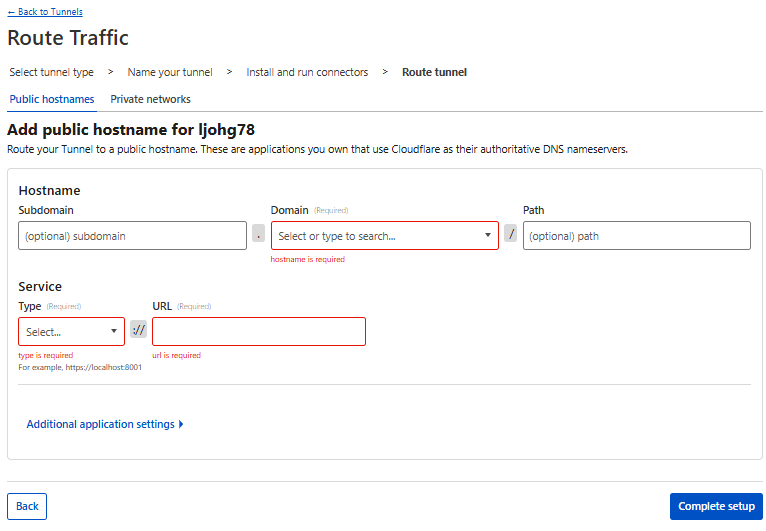Go to the Name your tunnel step

[170, 72]
